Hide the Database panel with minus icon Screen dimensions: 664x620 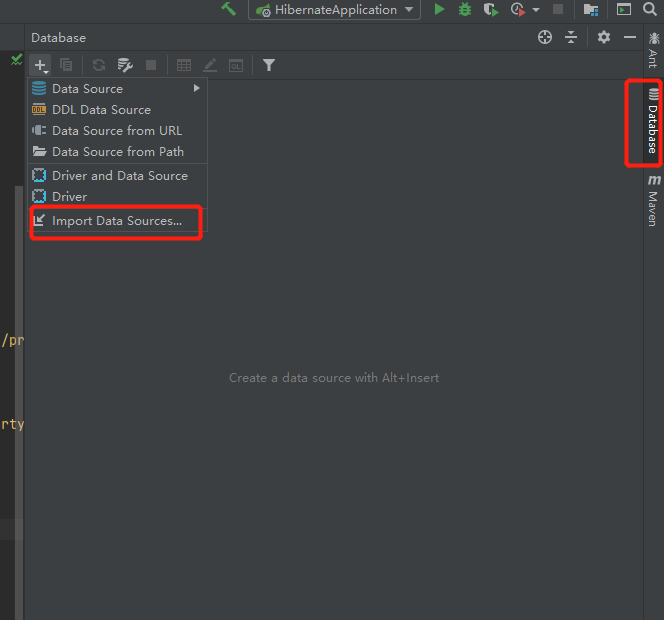point(630,37)
